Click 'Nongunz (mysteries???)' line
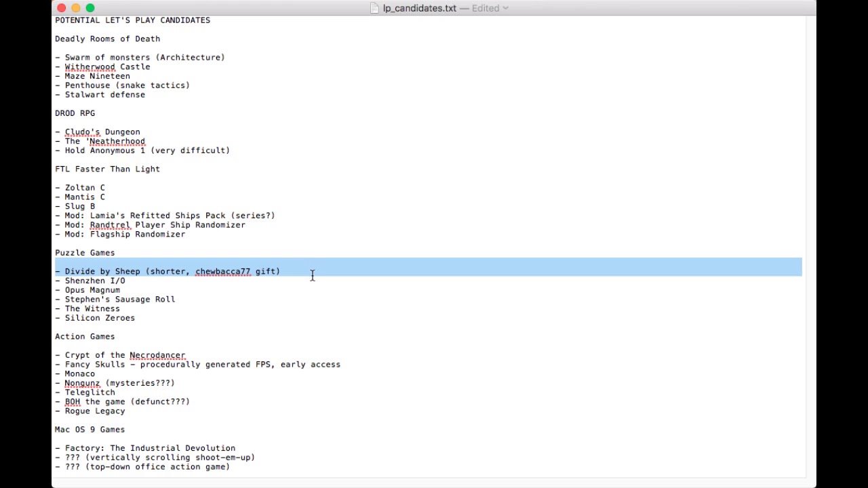 coord(115,383)
